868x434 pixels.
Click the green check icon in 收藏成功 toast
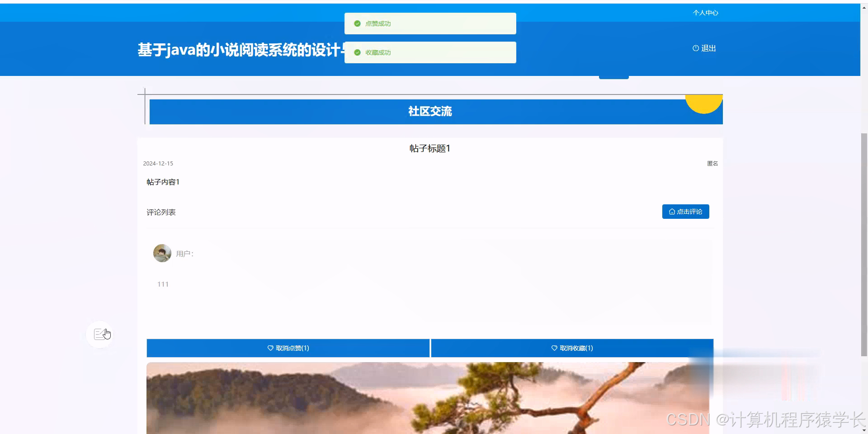[357, 52]
